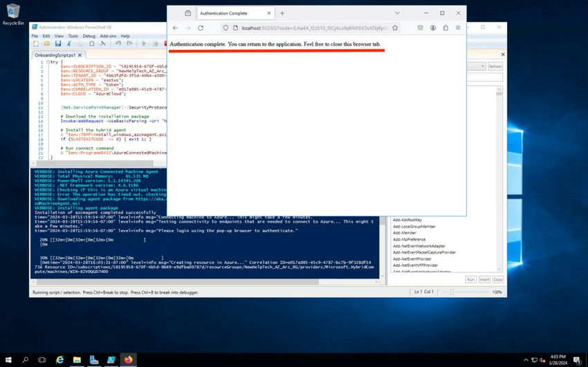Open the Firefox hamburger application menu
The height and width of the screenshot is (367, 588).
[x=458, y=28]
